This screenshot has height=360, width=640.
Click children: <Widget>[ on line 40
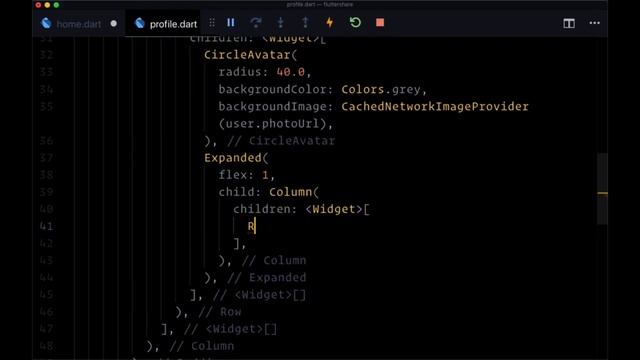point(301,209)
